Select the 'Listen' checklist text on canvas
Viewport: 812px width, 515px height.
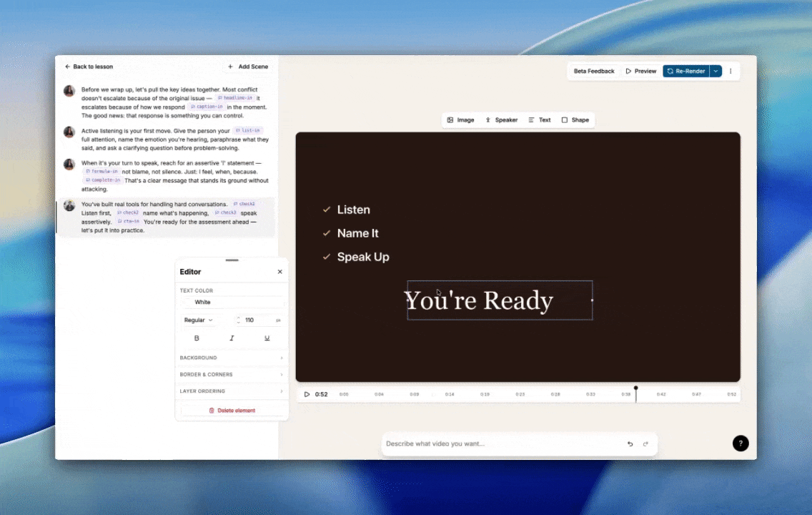(354, 210)
